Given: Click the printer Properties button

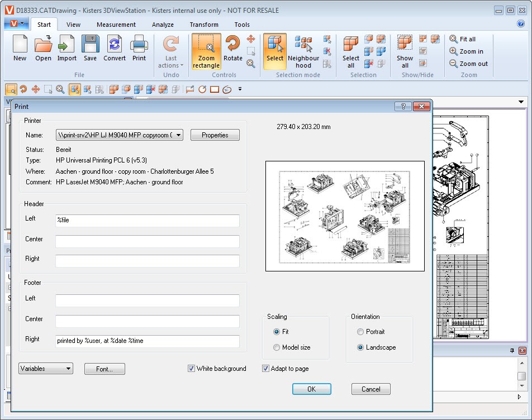Looking at the screenshot, I should (215, 135).
